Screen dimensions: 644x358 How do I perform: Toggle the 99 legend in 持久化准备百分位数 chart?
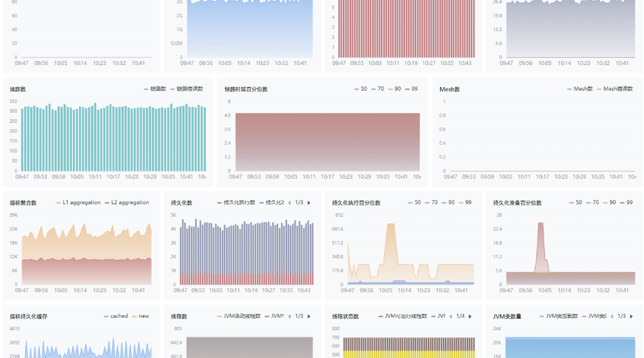click(x=627, y=203)
